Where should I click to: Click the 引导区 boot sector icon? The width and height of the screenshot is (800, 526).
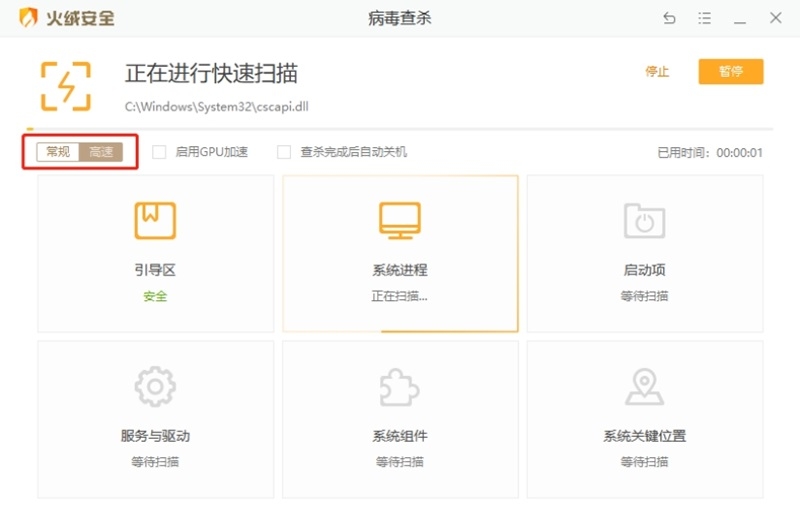(x=155, y=220)
